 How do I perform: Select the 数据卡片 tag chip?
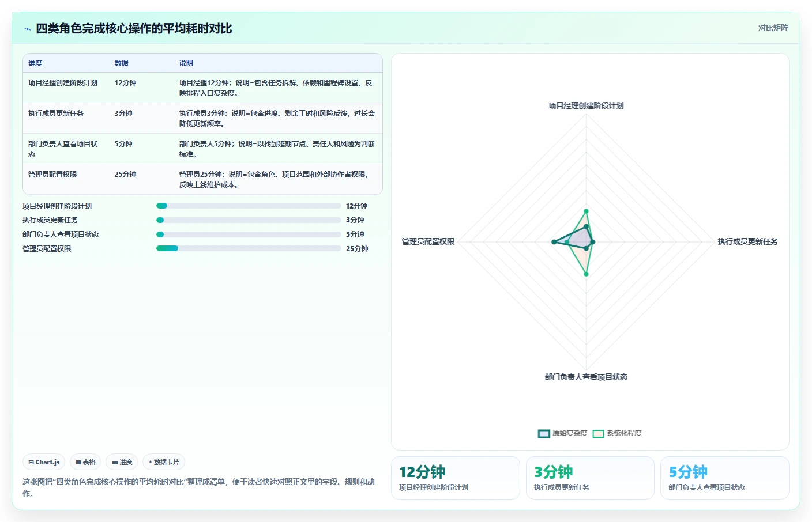[164, 462]
